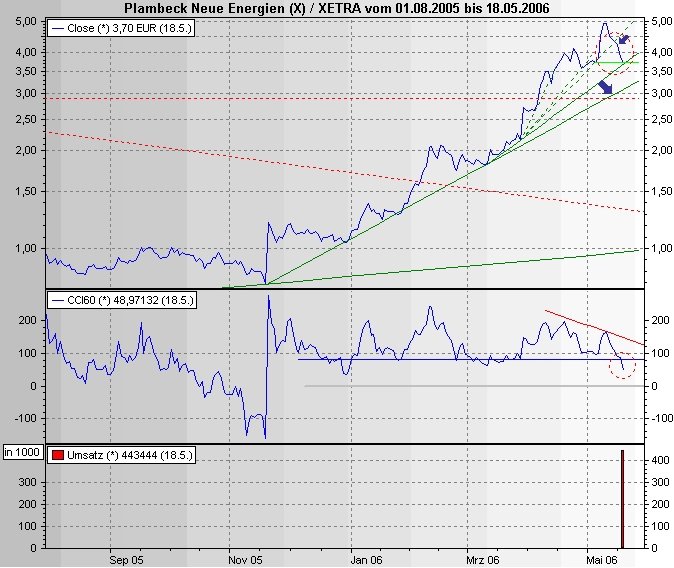Viewport: 674px width, 568px height.
Task: Click the Umsatz 443444 legend label
Action: click(130, 455)
